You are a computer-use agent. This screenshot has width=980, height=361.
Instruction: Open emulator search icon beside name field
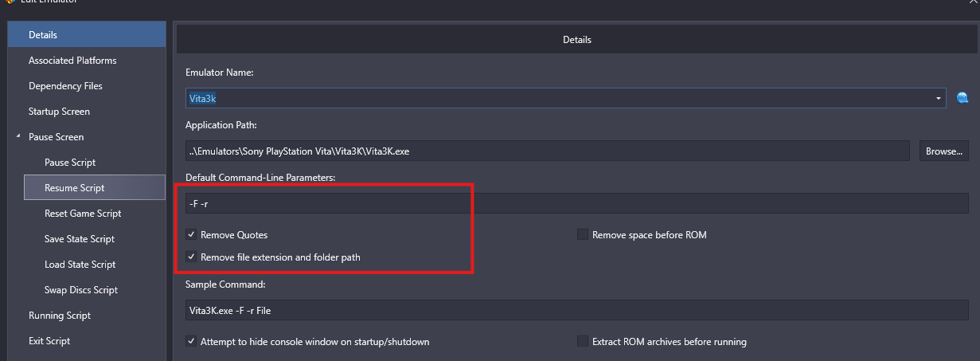962,98
